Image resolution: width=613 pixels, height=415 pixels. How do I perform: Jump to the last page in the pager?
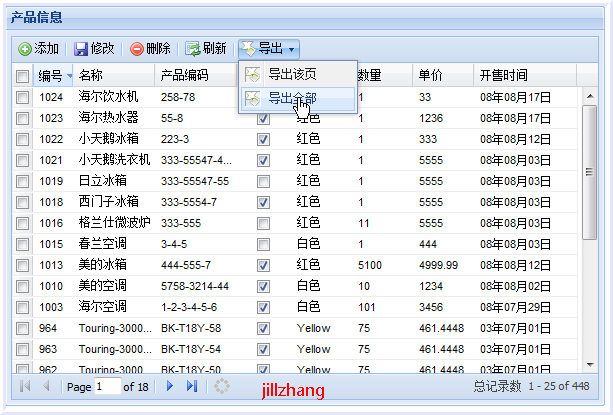click(191, 386)
